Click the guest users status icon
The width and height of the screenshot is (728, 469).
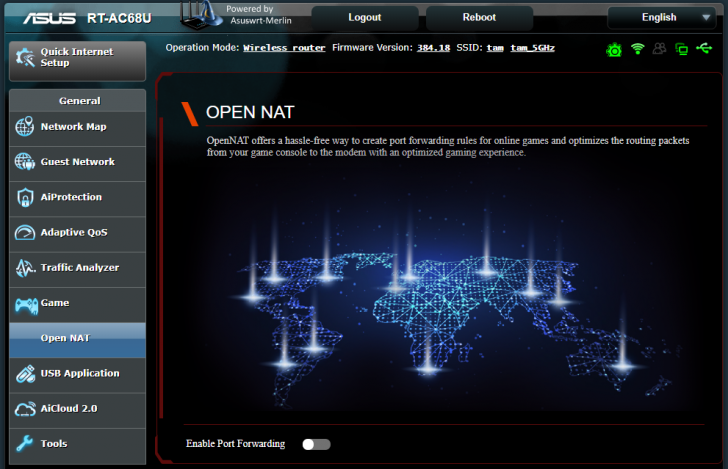pos(659,48)
